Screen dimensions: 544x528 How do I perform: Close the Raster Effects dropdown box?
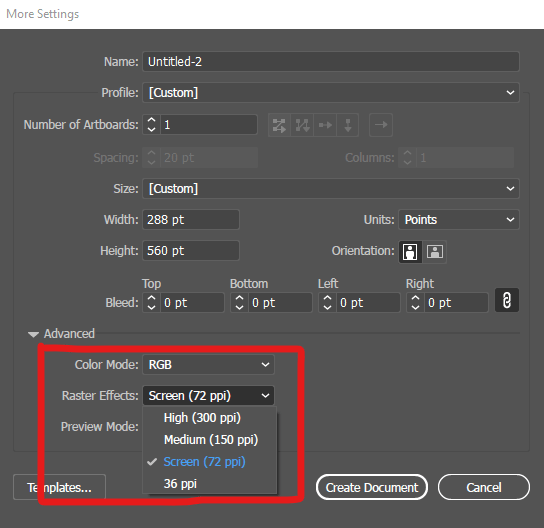click(x=208, y=395)
